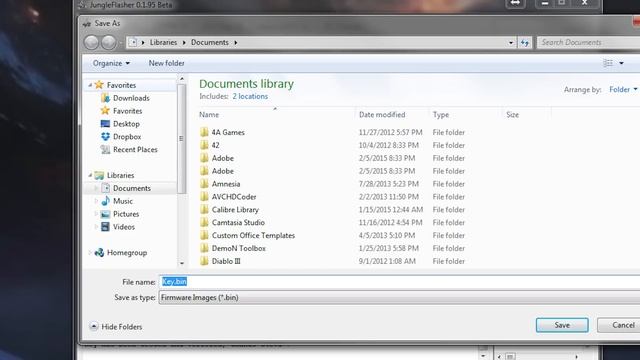Click the Cancel button
640x360 pixels.
tap(619, 325)
